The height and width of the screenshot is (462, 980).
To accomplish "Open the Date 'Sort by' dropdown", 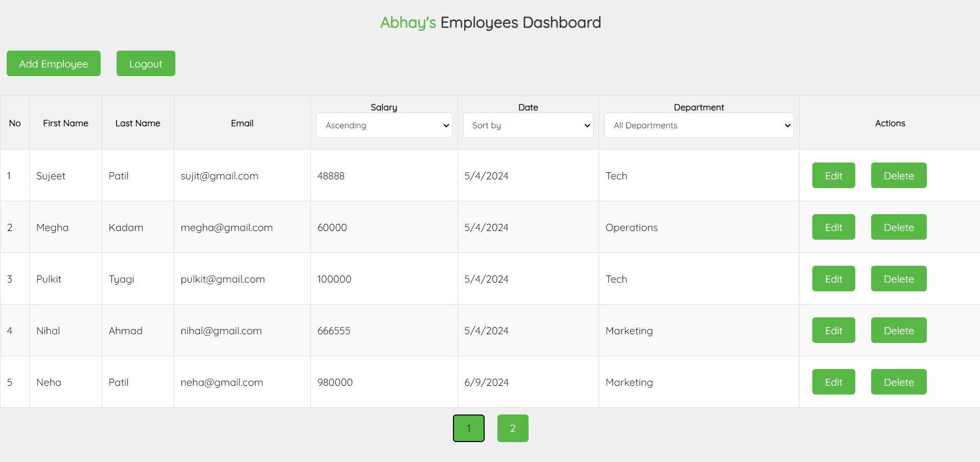I will click(x=528, y=125).
